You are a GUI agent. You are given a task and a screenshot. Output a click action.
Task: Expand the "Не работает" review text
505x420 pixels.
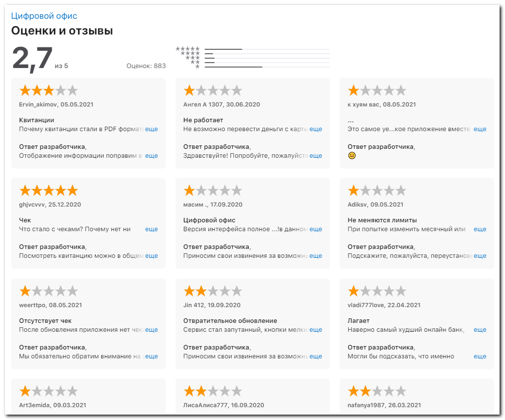click(x=316, y=129)
